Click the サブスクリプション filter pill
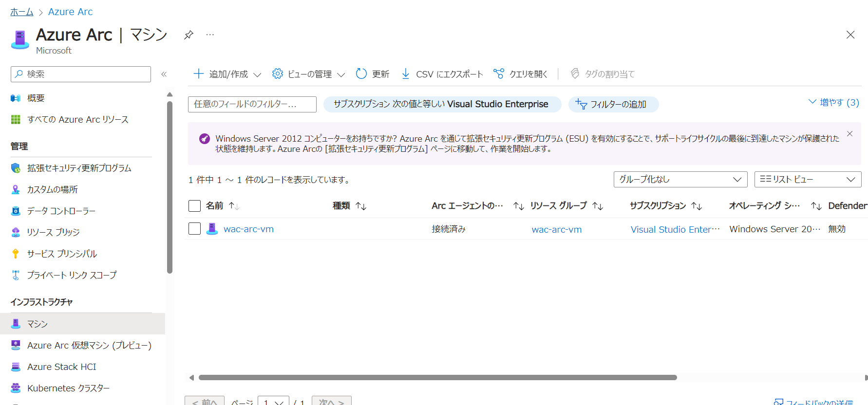The image size is (868, 405). click(442, 104)
